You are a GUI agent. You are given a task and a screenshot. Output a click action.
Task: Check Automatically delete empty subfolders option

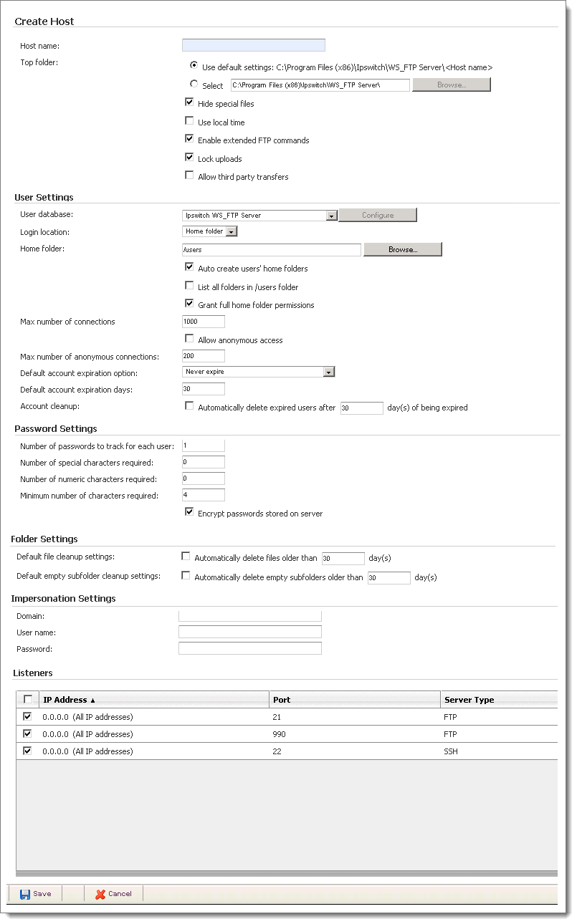click(x=186, y=577)
